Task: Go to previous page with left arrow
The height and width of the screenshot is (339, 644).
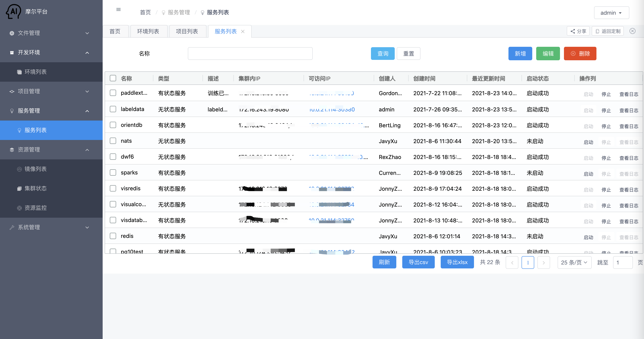Action: (512, 262)
